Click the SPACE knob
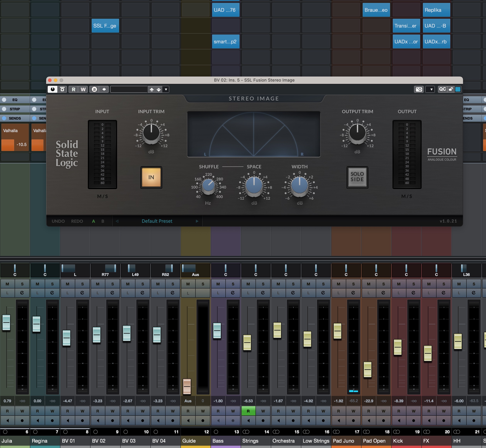Screen dimensions: 486x448 pos(254,186)
